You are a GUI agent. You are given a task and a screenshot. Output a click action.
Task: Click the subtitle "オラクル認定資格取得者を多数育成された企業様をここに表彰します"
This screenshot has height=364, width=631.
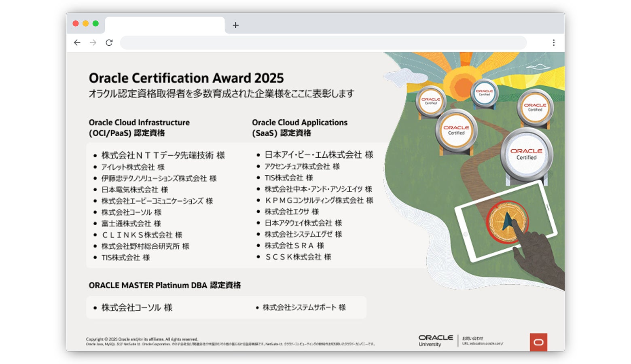[222, 94]
